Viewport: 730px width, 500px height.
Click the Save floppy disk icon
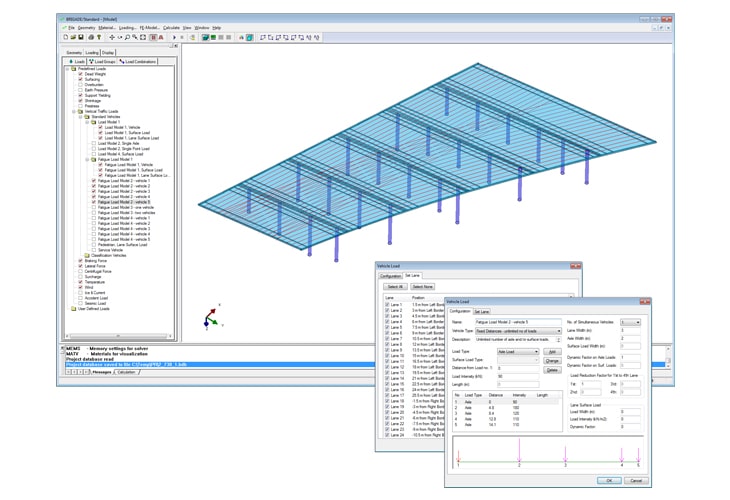point(81,37)
